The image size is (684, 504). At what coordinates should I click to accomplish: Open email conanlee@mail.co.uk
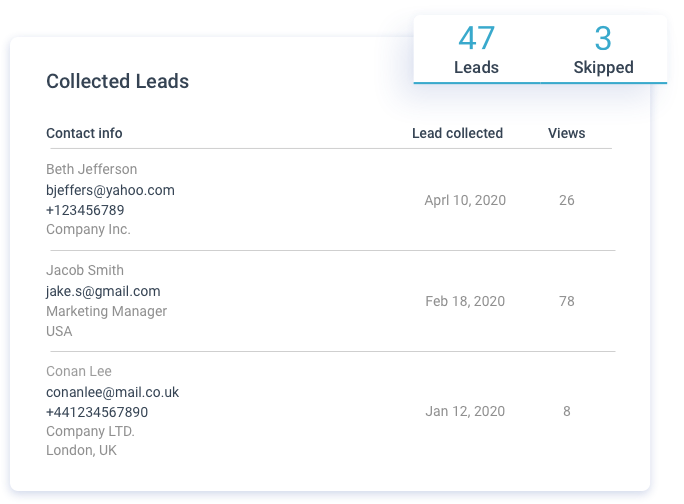pyautogui.click(x=113, y=392)
